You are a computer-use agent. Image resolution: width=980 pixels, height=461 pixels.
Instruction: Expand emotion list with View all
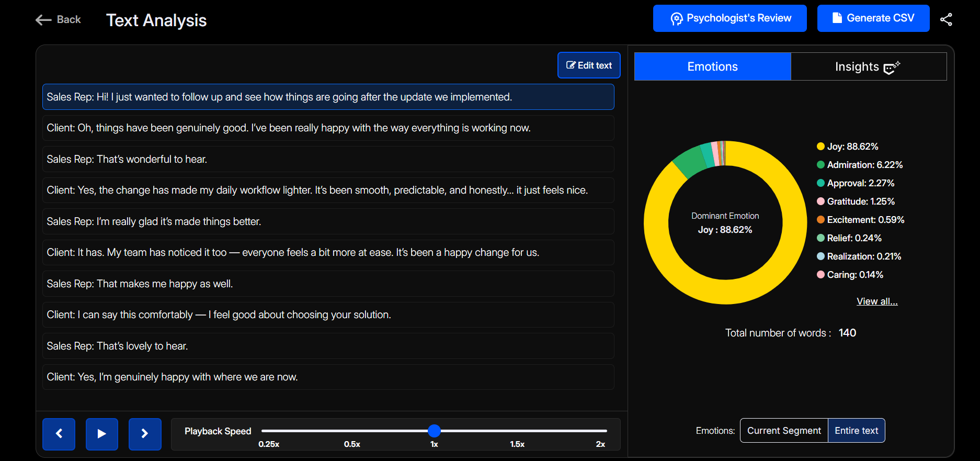(x=877, y=301)
